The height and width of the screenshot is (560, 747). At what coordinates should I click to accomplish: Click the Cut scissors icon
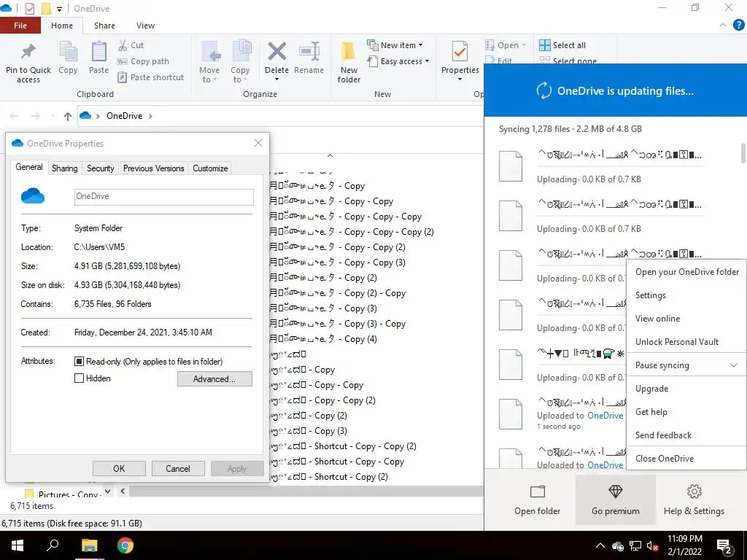[x=123, y=45]
